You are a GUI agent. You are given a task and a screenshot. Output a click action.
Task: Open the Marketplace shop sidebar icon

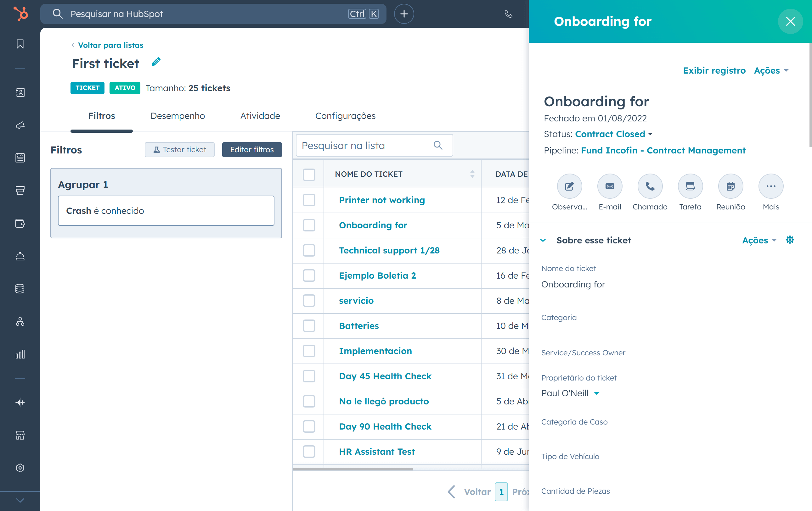[20, 435]
